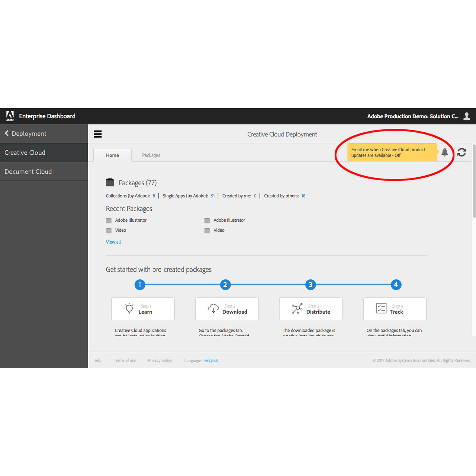476x476 pixels.
Task: Click the hamburger menu icon
Action: point(97,134)
